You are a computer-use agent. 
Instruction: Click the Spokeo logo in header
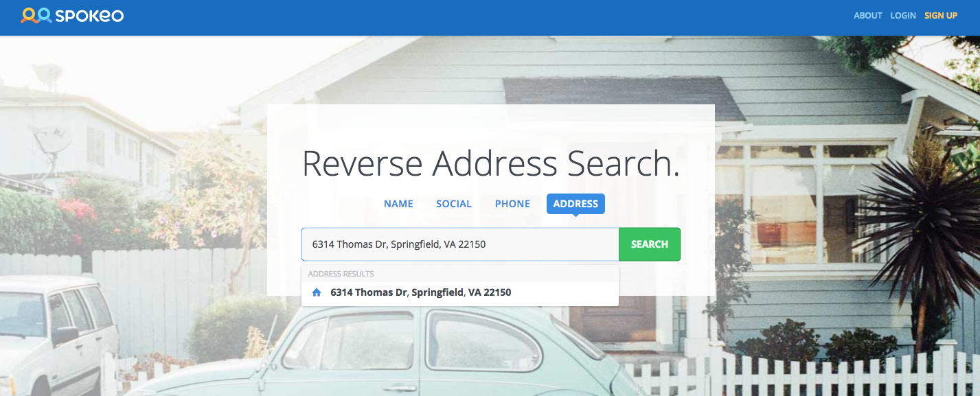pos(72,15)
